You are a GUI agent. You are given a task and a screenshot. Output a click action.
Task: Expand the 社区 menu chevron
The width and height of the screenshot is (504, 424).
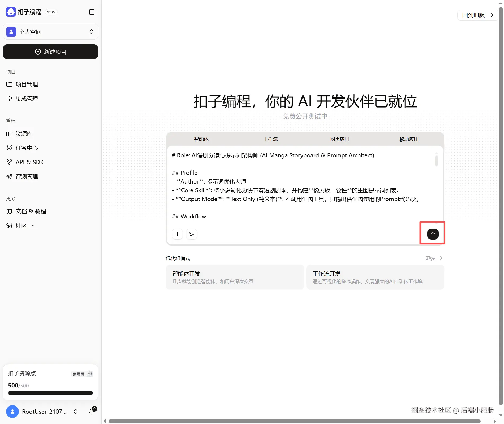click(x=33, y=226)
